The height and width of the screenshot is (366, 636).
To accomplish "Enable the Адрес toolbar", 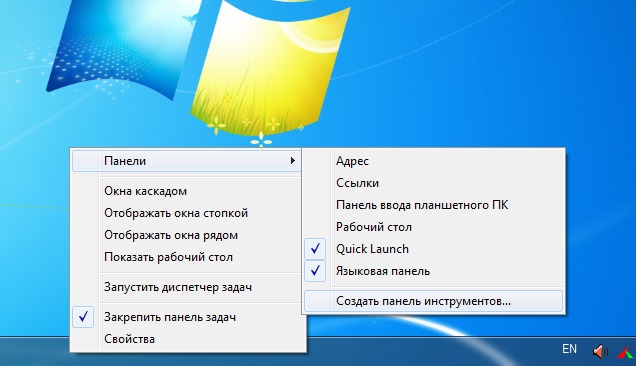I will click(434, 161).
